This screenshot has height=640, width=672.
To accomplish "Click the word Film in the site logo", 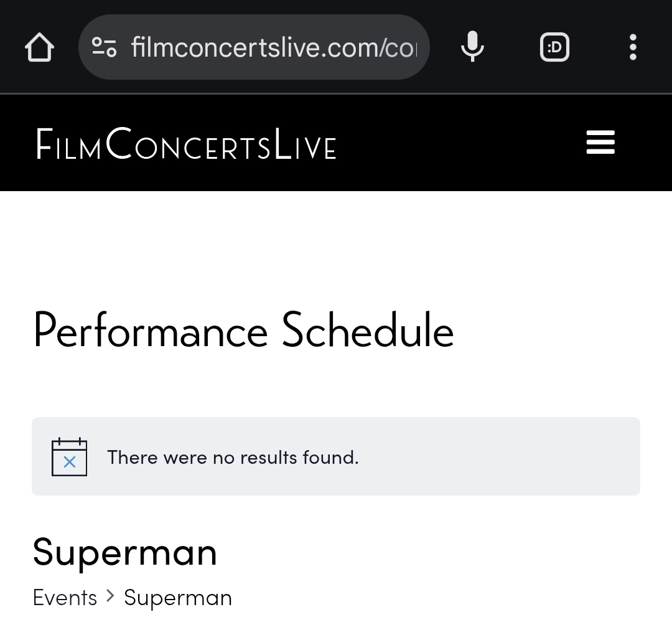I will pyautogui.click(x=68, y=144).
